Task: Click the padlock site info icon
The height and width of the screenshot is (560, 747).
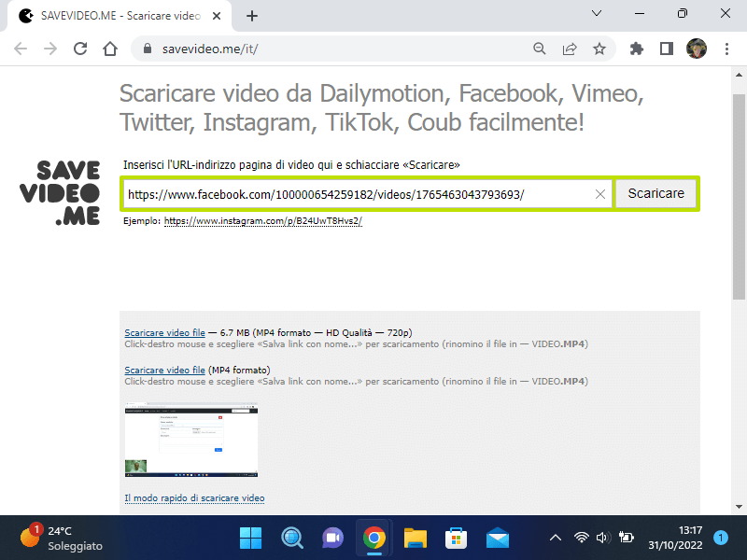Action: pyautogui.click(x=148, y=49)
